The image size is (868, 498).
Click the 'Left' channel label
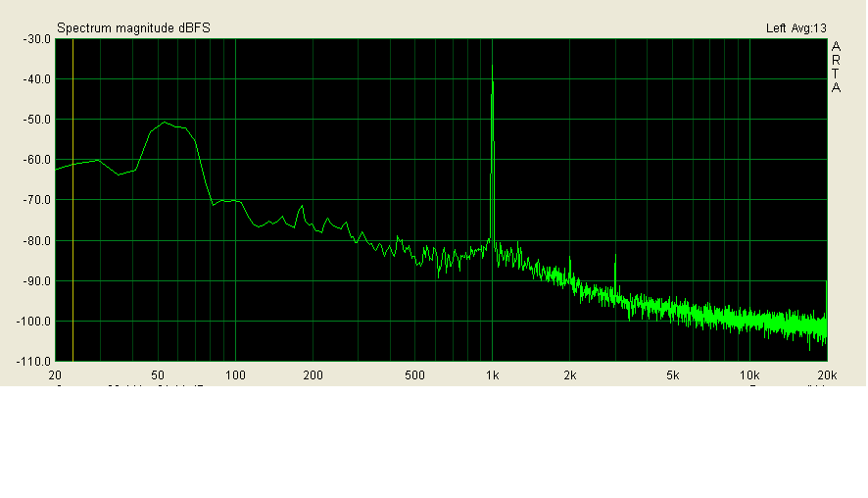[x=776, y=28]
